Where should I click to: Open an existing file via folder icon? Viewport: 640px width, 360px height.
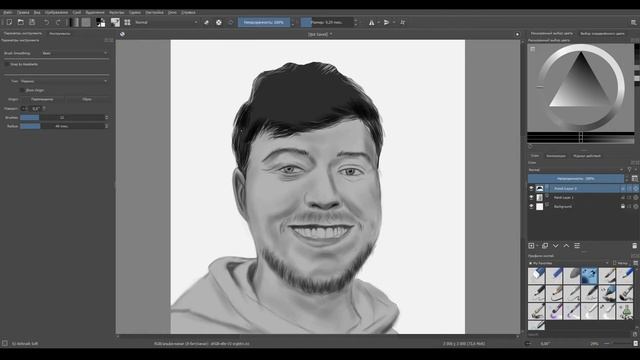coord(20,22)
